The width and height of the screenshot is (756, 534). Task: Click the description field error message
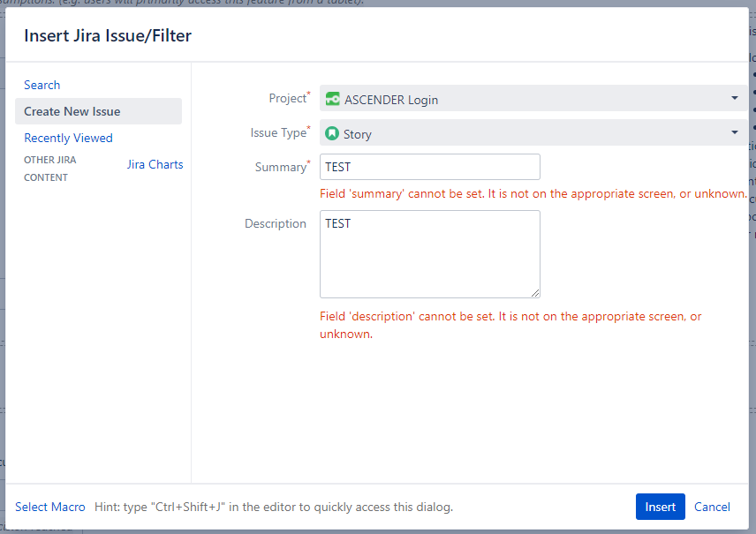click(x=510, y=325)
